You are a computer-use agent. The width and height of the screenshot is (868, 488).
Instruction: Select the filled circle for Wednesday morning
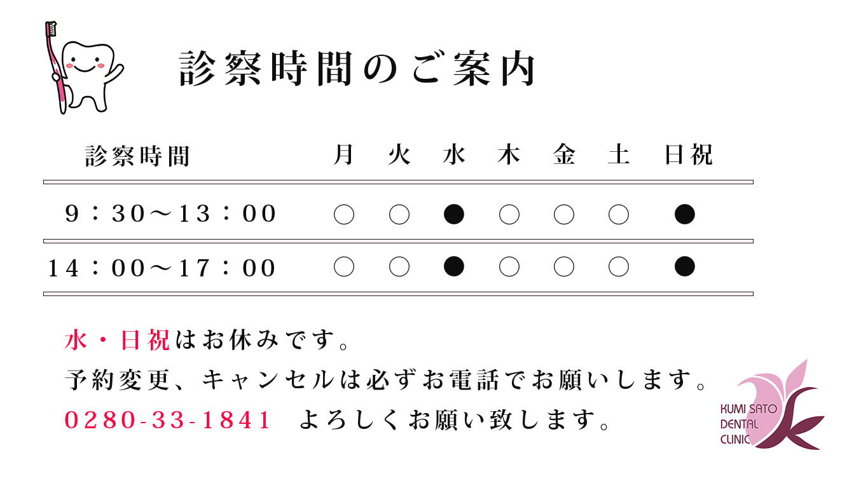[454, 215]
